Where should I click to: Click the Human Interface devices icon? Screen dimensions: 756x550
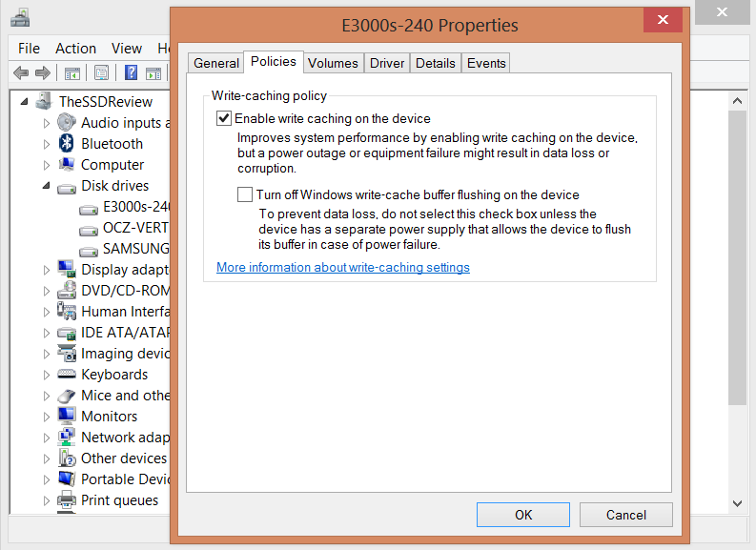67,311
